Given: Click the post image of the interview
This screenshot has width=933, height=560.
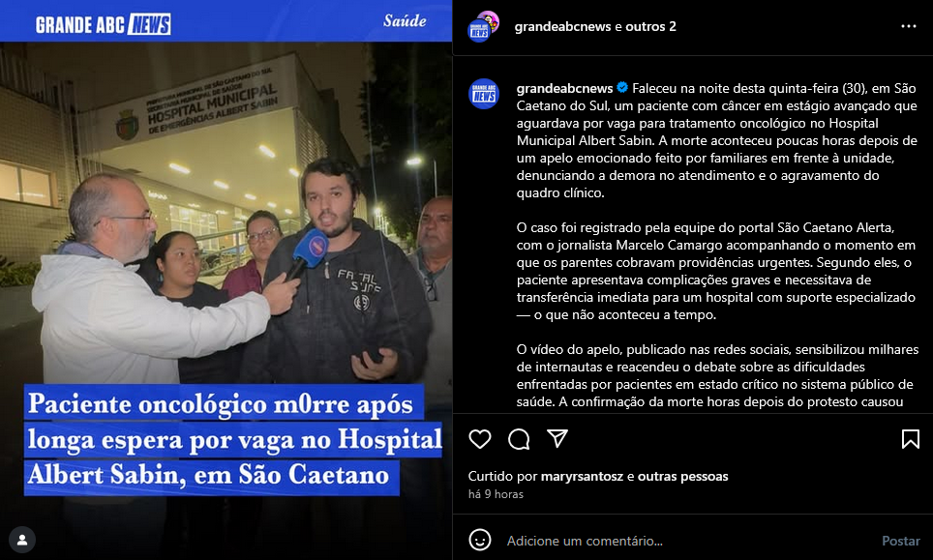Looking at the screenshot, I should 226,280.
